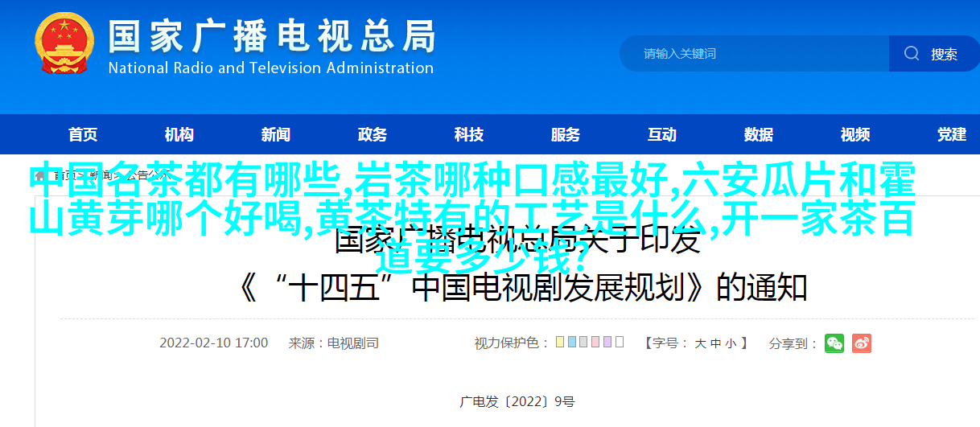
Task: Share the article to WeChat
Action: (834, 343)
